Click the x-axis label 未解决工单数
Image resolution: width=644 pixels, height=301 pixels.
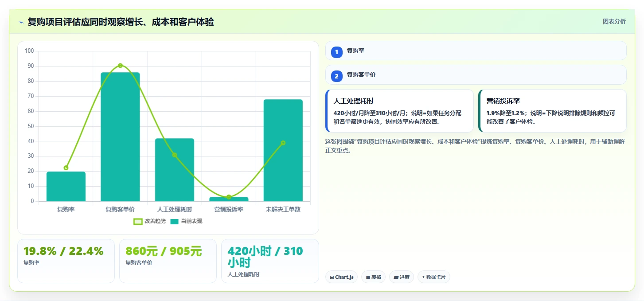tap(283, 209)
